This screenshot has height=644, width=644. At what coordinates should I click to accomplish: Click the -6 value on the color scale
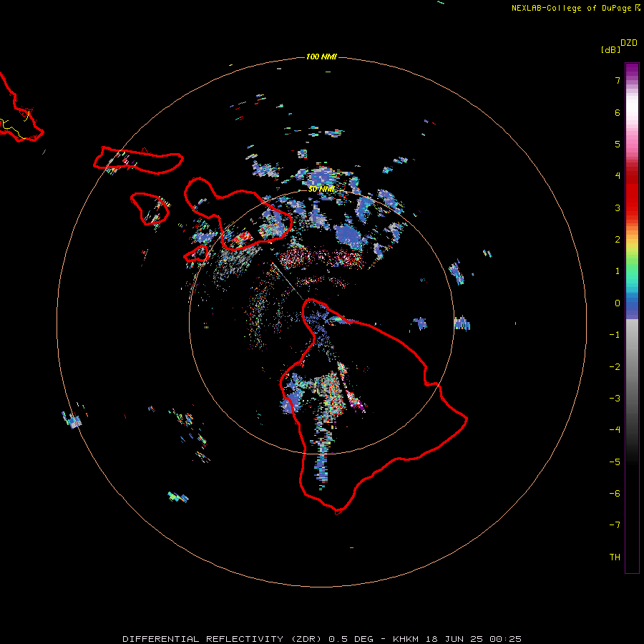click(615, 494)
